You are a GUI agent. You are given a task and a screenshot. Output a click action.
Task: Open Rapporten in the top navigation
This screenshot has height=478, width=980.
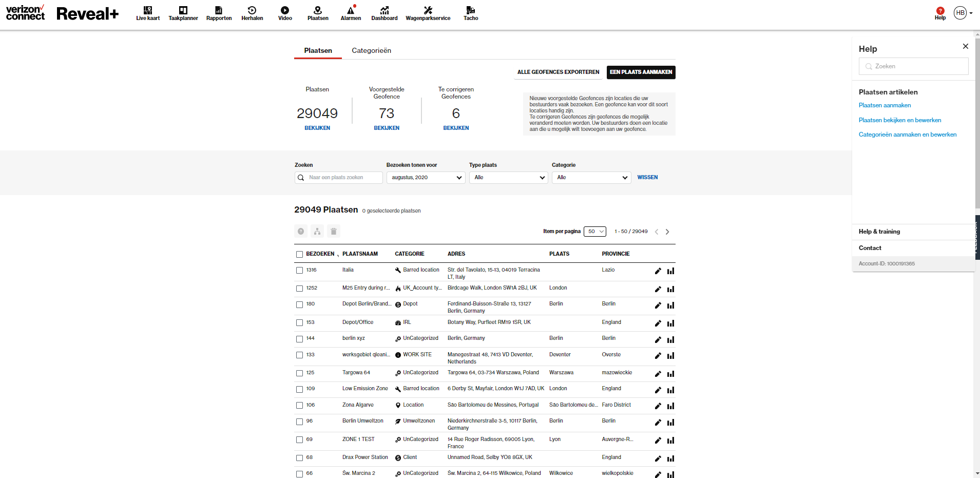coord(219,13)
